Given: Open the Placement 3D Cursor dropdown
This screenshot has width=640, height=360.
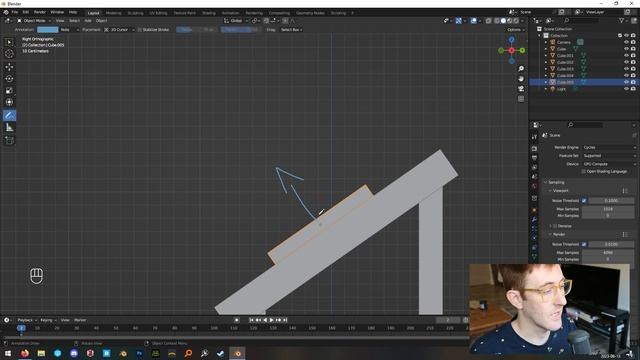Looking at the screenshot, I should [x=119, y=30].
